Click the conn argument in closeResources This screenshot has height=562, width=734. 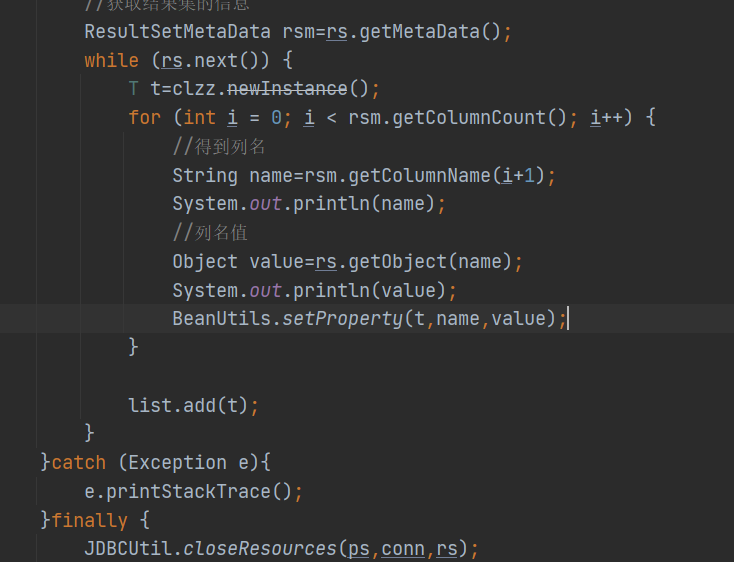(x=403, y=549)
